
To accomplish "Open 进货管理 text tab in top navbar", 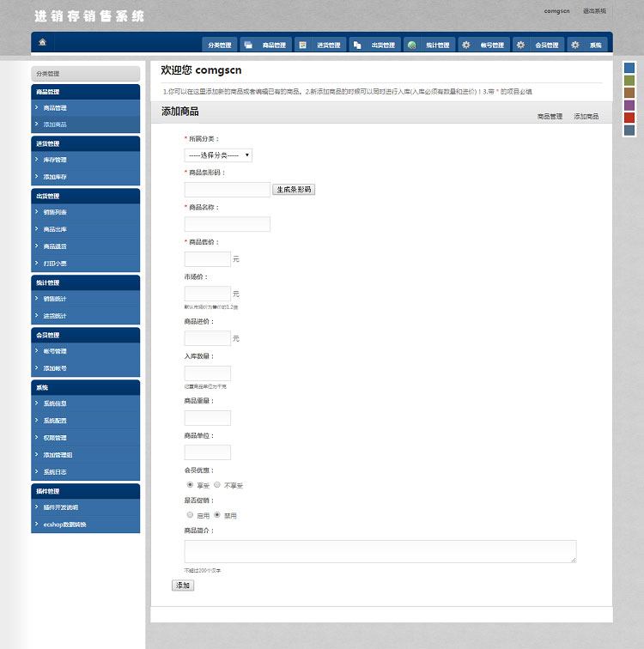I will pos(329,45).
